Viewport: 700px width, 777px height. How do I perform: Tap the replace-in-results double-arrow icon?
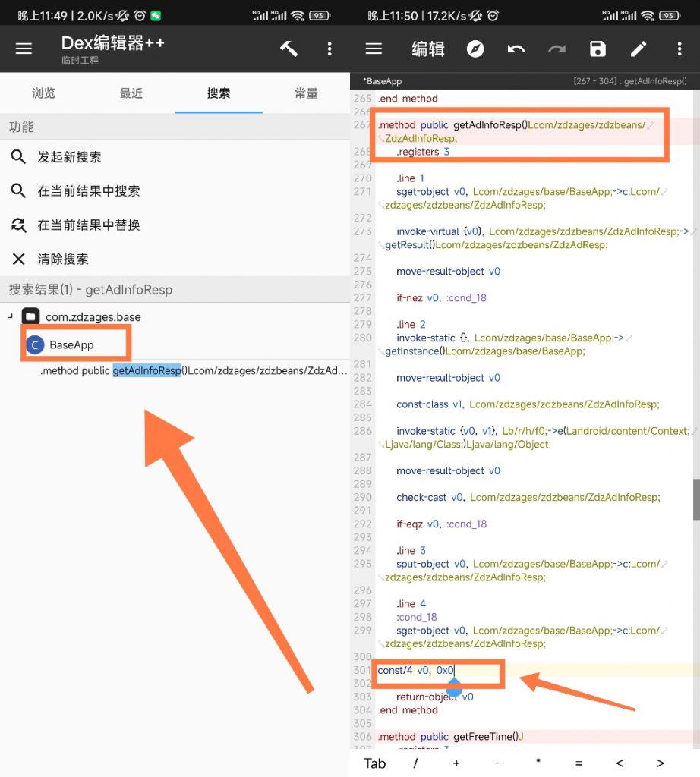(19, 224)
